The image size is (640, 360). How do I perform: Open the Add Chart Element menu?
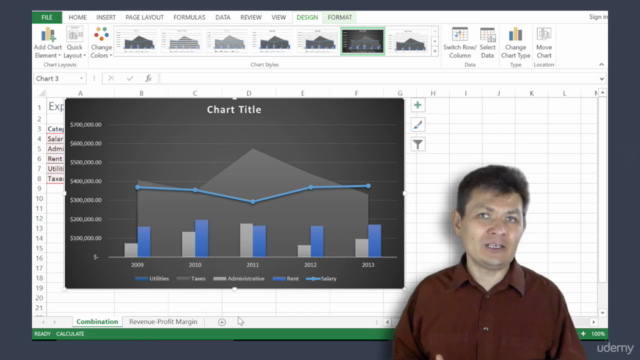[x=48, y=43]
